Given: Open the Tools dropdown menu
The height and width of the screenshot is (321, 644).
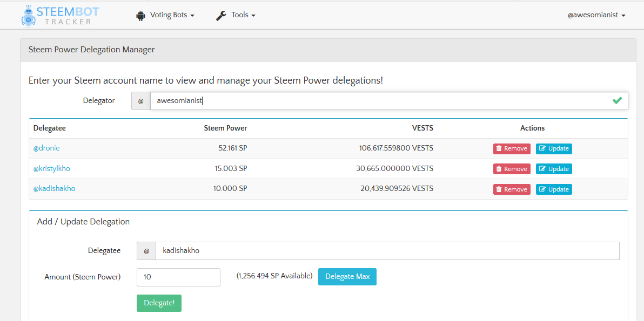Looking at the screenshot, I should point(236,15).
